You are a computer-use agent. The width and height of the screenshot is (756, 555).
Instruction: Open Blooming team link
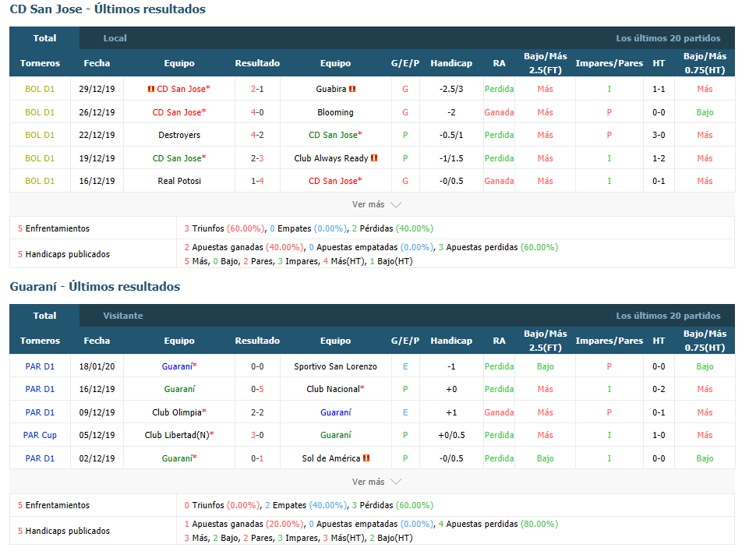pyautogui.click(x=335, y=112)
